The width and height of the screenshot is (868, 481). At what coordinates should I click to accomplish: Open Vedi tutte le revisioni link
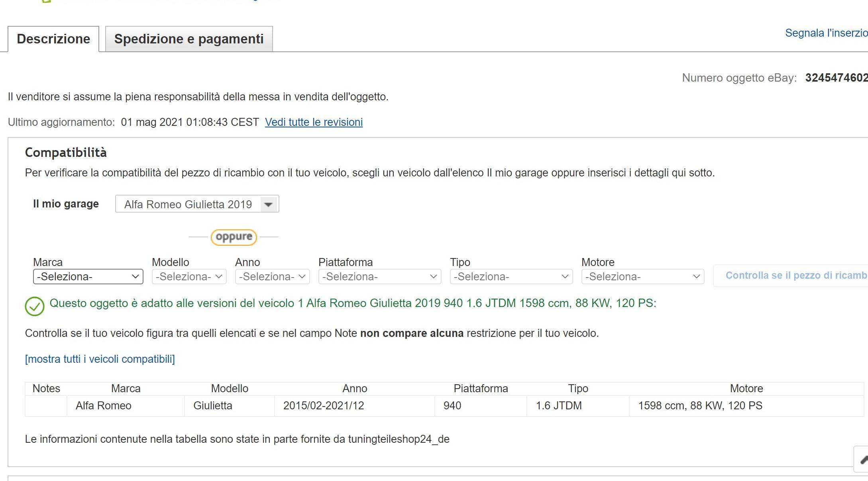[314, 122]
